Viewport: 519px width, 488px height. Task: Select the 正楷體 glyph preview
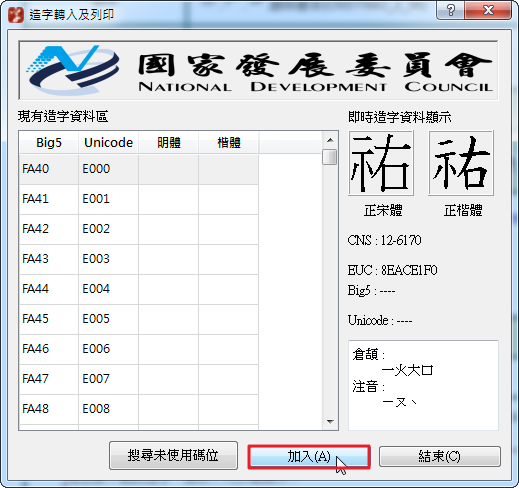461,163
